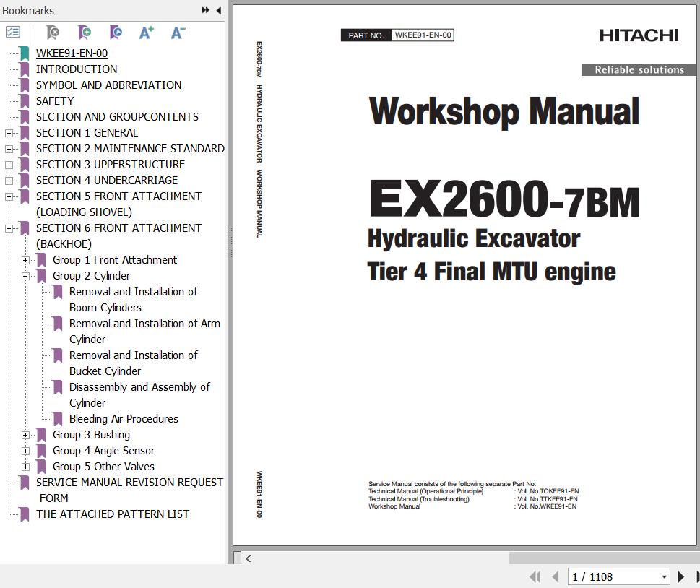Go to the first page

(x=535, y=577)
